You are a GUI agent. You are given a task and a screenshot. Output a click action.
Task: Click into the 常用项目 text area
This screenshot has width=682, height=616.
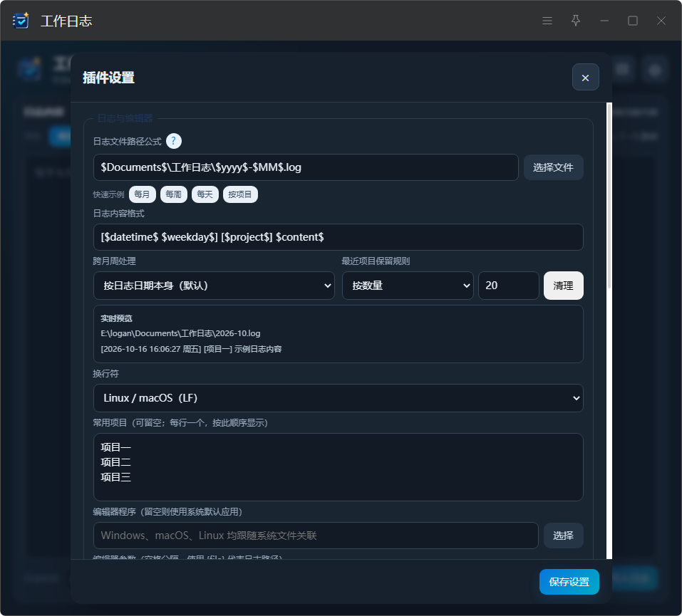(339, 467)
